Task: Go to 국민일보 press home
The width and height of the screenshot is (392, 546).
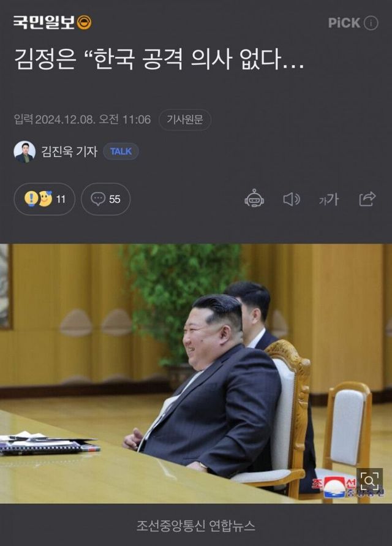Action: pos(44,23)
